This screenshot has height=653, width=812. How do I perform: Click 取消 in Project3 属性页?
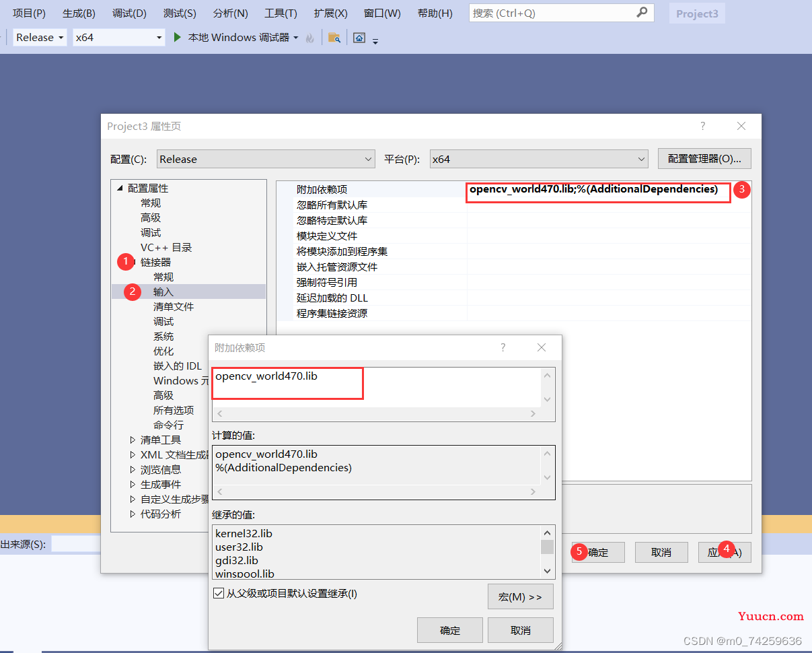(x=661, y=553)
